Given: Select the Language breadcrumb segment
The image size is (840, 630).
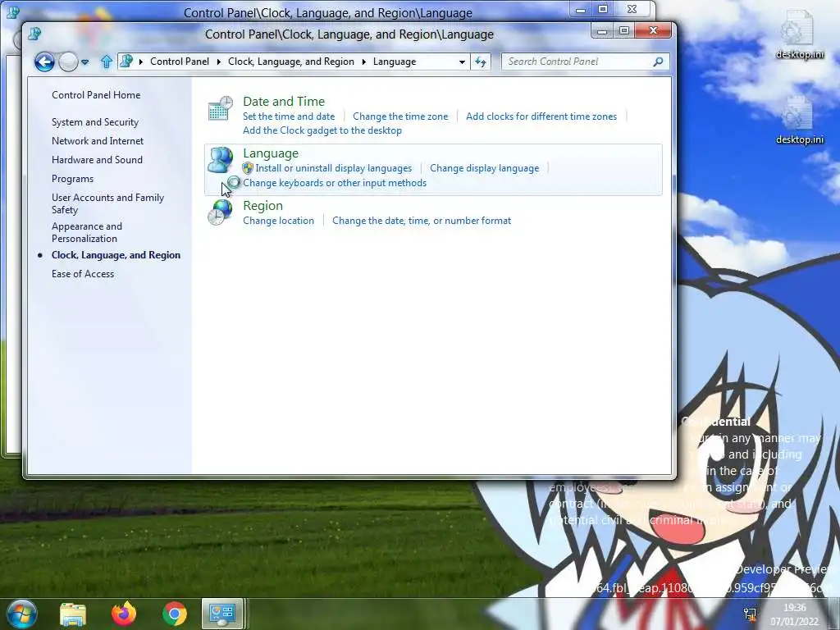Looking at the screenshot, I should [395, 62].
